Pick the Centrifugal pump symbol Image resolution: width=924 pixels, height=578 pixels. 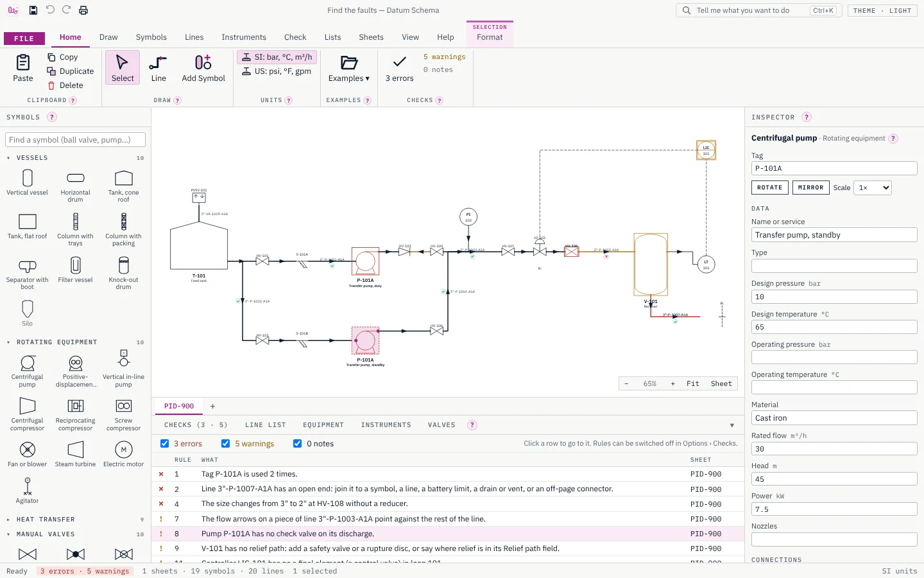coord(27,371)
